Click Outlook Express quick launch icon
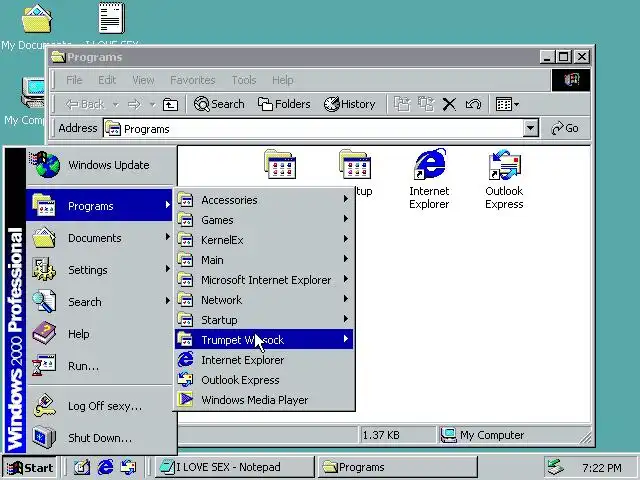The width and height of the screenshot is (640, 480). pos(128,468)
